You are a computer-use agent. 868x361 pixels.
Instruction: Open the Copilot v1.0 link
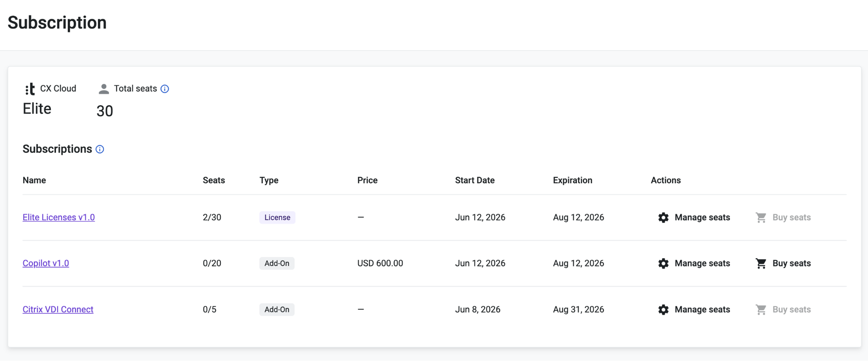[46, 263]
